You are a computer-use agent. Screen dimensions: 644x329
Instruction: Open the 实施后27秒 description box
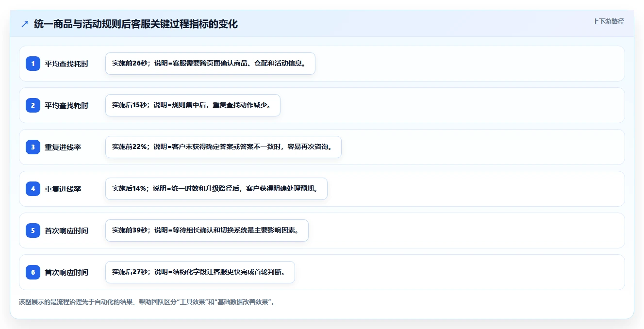click(x=200, y=272)
